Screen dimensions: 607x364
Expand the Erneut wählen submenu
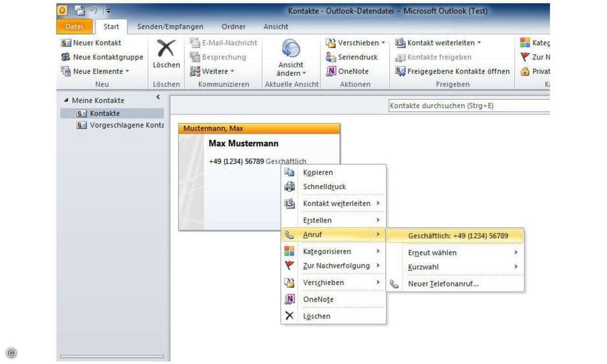point(455,252)
